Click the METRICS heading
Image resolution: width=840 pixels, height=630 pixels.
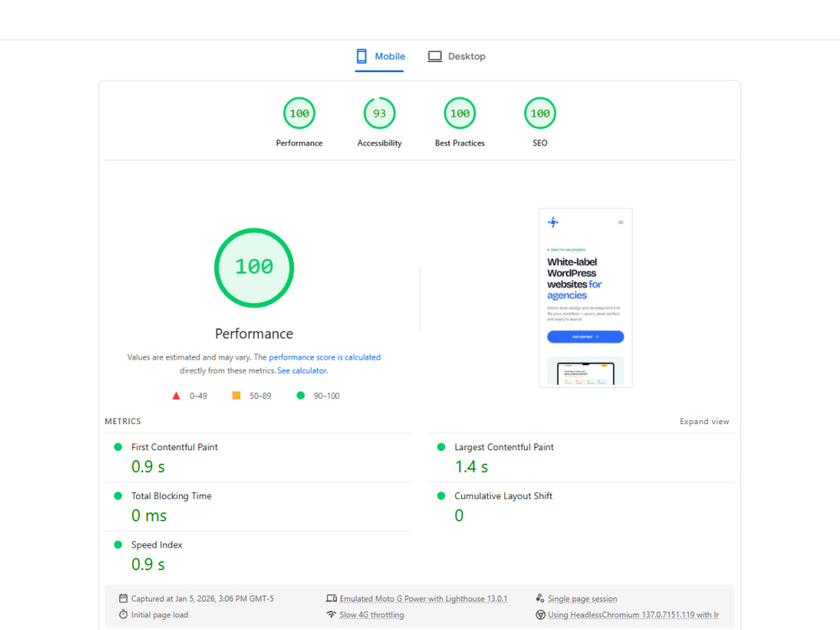(x=123, y=422)
